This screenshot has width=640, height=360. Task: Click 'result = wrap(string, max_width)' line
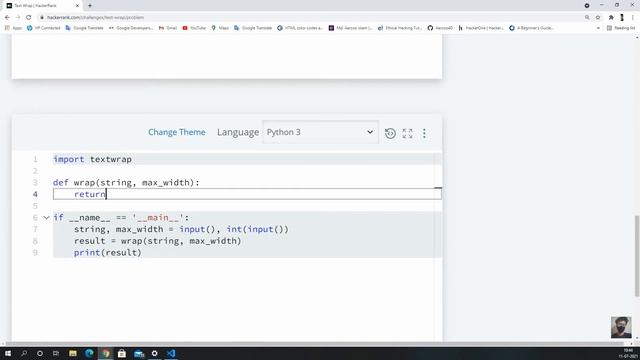pos(158,241)
